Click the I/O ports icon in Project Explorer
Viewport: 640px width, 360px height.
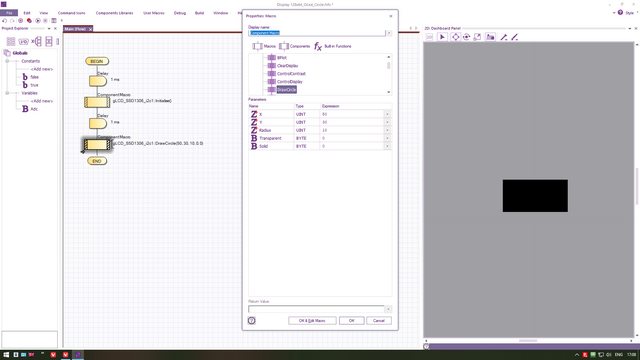(23, 42)
